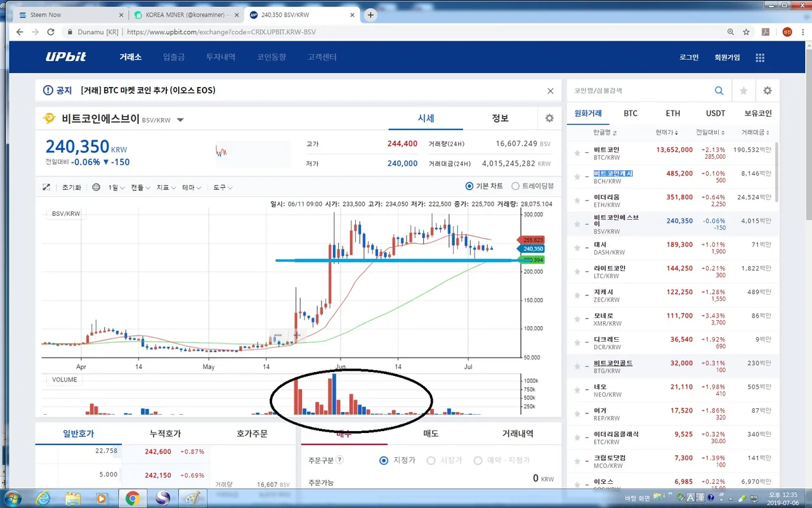Open coin list settings gear

(x=768, y=91)
